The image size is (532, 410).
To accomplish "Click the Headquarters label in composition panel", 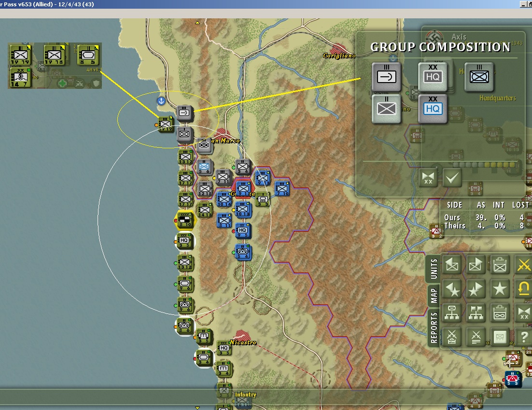I will [497, 98].
